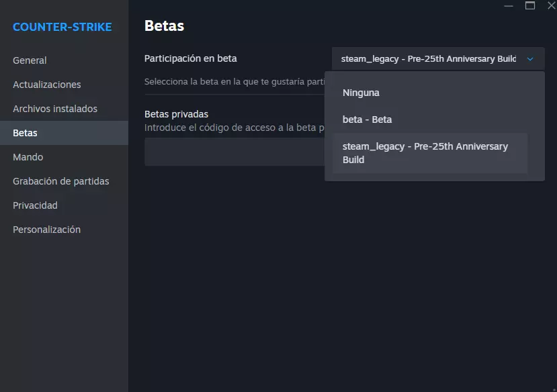Maximize the properties window
Image resolution: width=557 pixels, height=392 pixels.
pyautogui.click(x=530, y=5)
